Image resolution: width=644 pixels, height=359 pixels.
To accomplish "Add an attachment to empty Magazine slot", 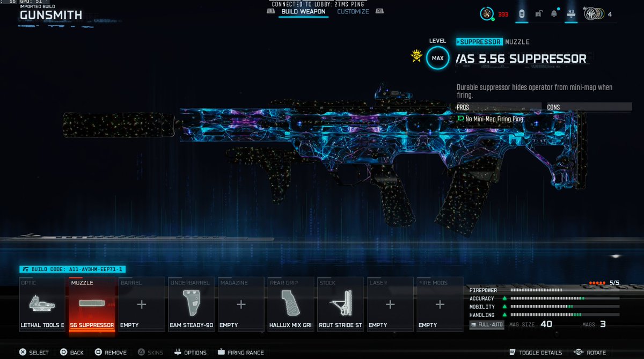I will 241,304.
